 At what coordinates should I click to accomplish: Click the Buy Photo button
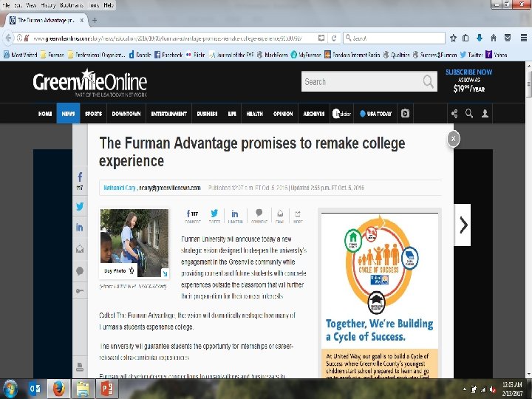[119, 270]
